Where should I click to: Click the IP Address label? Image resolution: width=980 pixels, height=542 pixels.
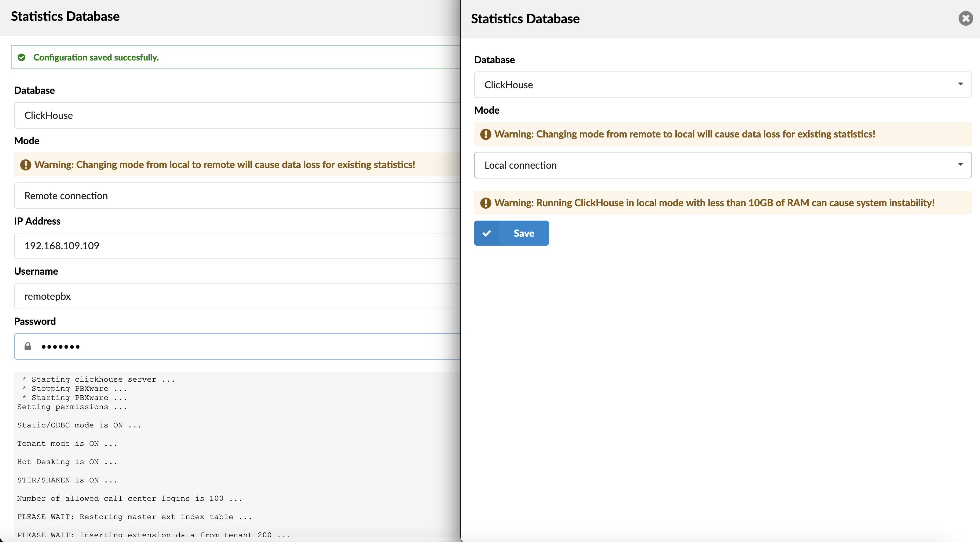coord(37,221)
